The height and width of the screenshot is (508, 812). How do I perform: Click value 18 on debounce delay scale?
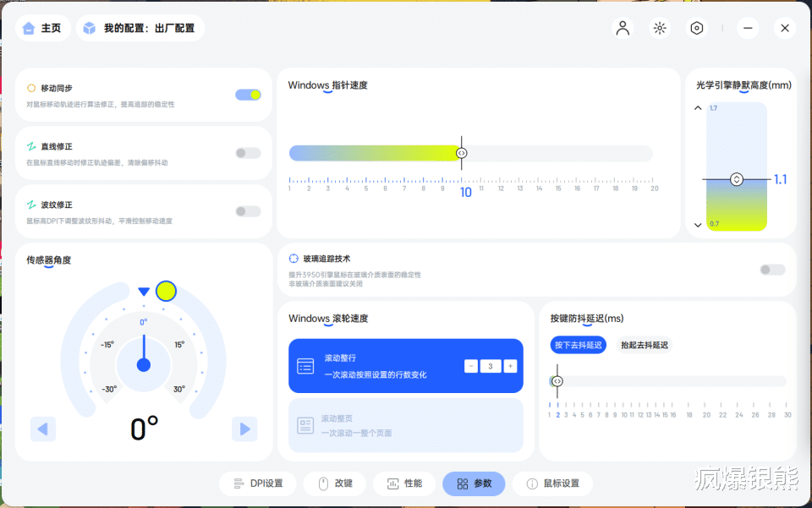pyautogui.click(x=689, y=415)
